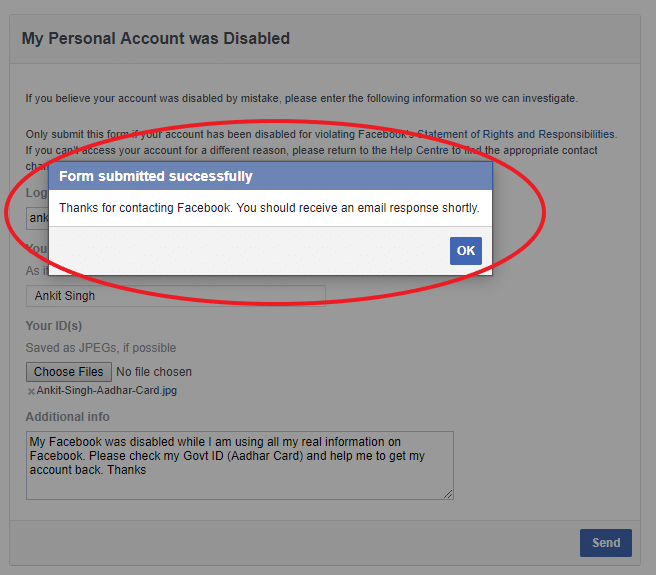Viewport: 656px width, 575px height.
Task: Click the Thanks for contacting Facebook message
Action: pos(269,208)
